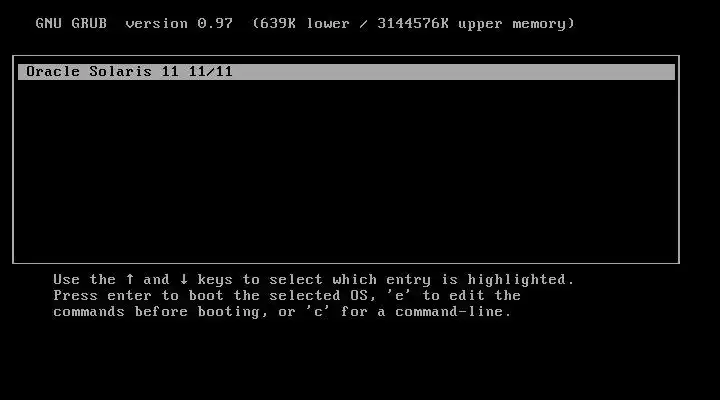
Task: Click the highlighted bar right of the Solaris label
Action: [x=454, y=72]
